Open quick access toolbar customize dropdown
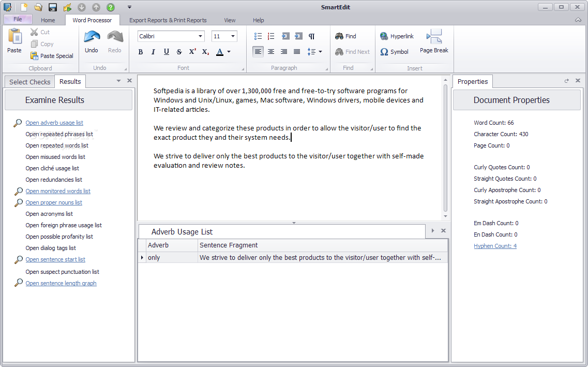This screenshot has height=367, width=588. point(129,7)
